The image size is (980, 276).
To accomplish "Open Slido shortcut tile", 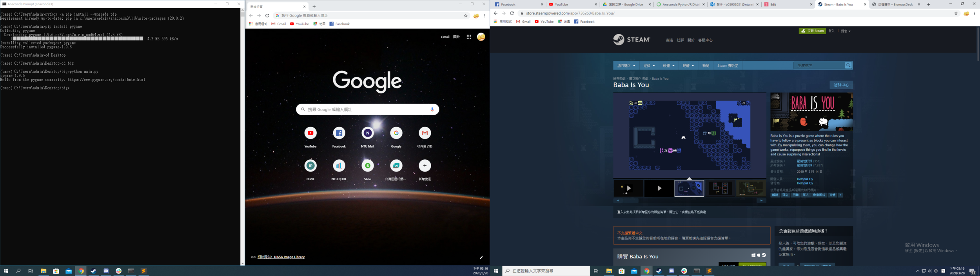I will [368, 170].
